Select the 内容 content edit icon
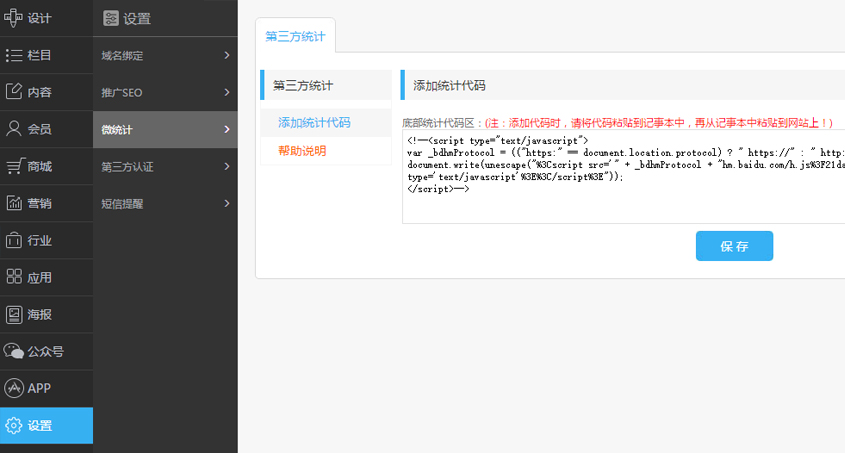This screenshot has height=453, width=845. pos(14,92)
